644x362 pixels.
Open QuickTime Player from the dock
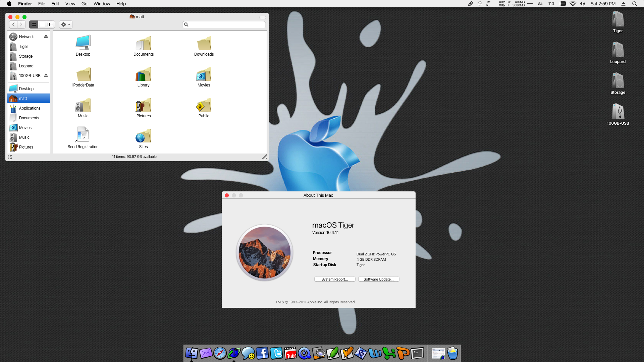pos(304,353)
